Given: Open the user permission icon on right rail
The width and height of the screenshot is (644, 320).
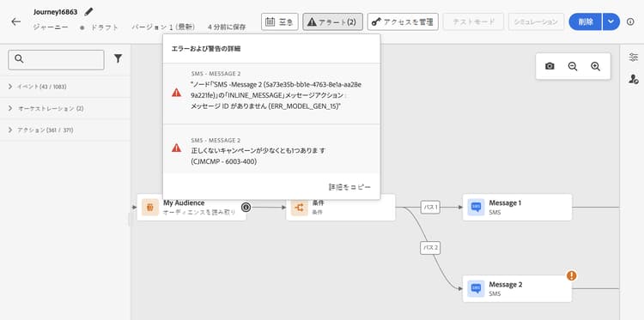Looking at the screenshot, I should [x=634, y=79].
